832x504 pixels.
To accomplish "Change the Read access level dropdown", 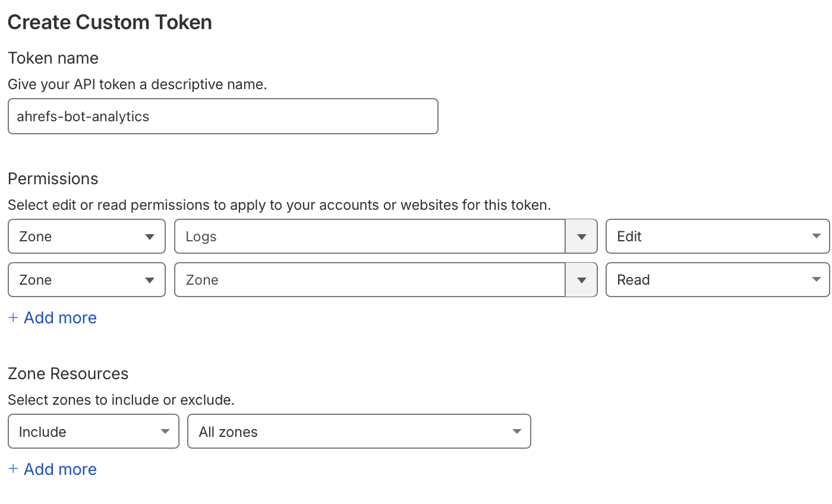I will click(717, 279).
